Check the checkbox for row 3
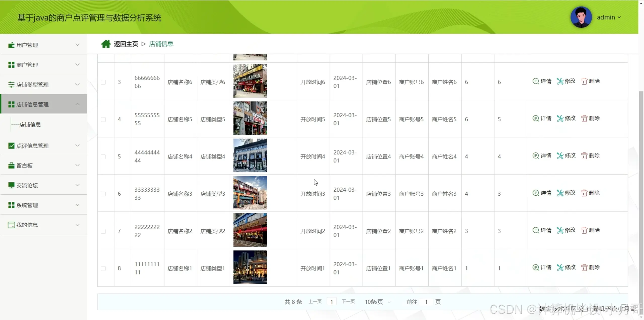 [x=103, y=82]
